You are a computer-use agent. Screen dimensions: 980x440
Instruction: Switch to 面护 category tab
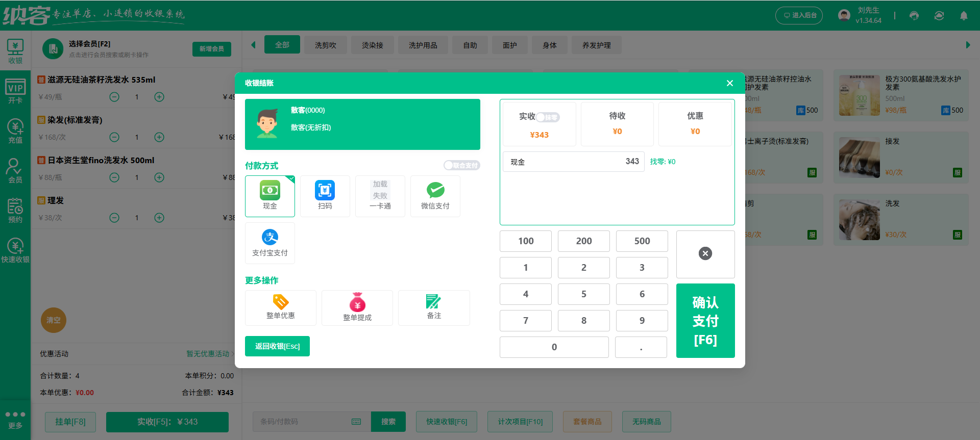tap(510, 45)
